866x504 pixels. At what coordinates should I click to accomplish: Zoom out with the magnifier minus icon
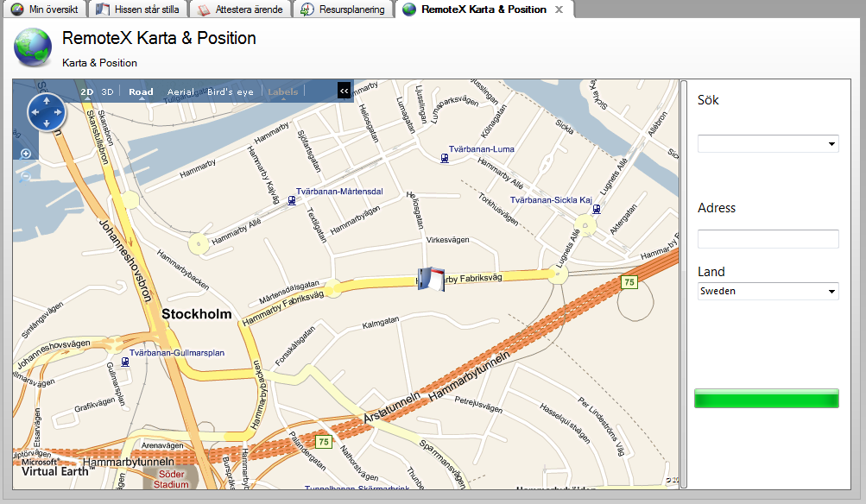point(25,177)
